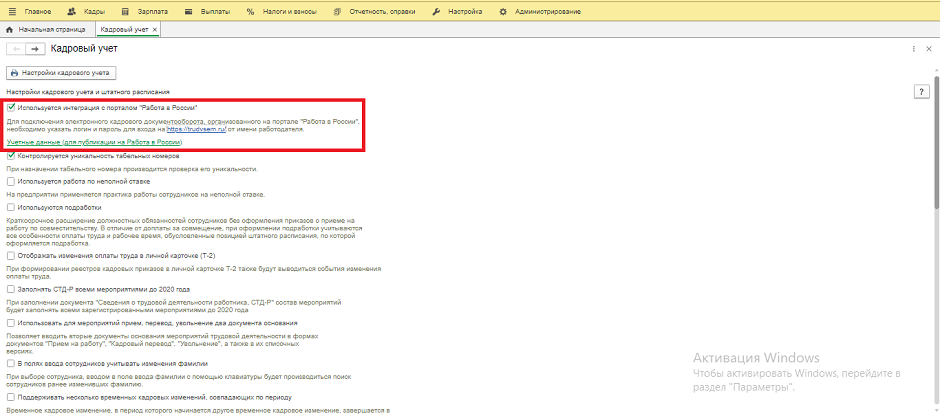
Task: Click the Настройки кадрового учета print button
Action: point(60,73)
